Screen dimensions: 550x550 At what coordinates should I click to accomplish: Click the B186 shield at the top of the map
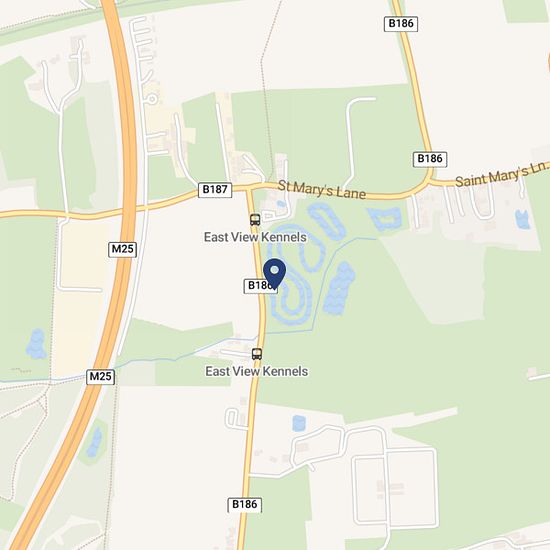[x=401, y=24]
